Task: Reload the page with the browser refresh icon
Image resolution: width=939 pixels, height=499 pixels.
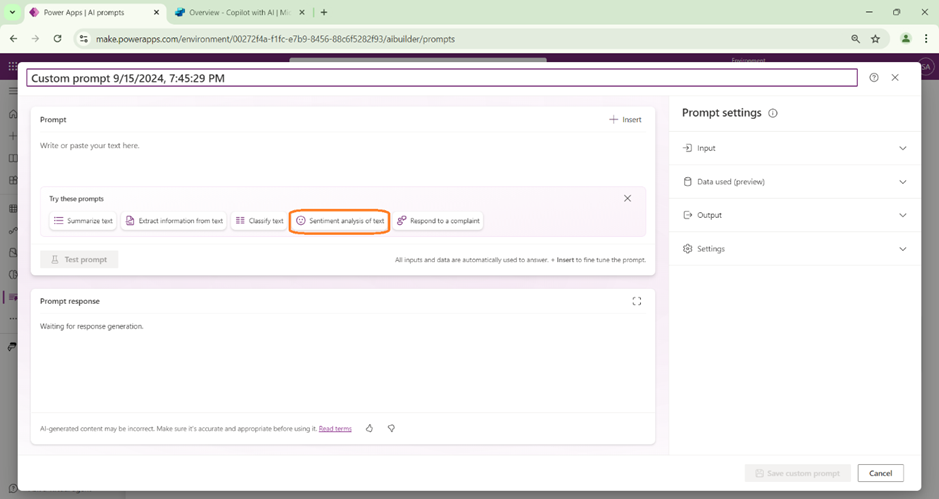Action: tap(57, 39)
